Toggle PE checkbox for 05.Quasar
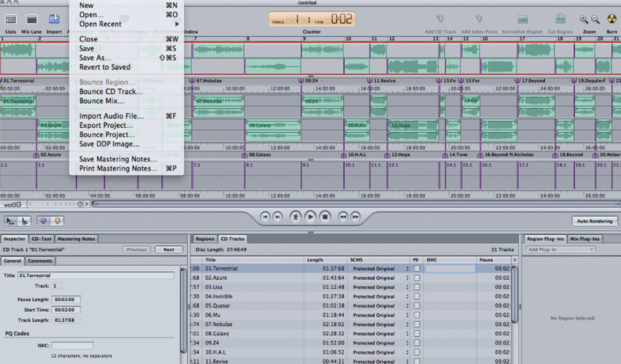 417,306
